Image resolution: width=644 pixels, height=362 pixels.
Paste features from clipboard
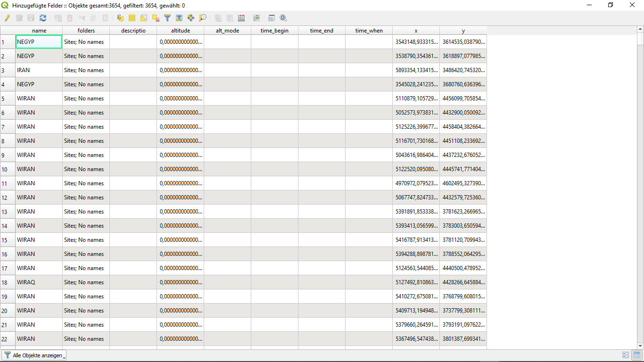(105, 18)
